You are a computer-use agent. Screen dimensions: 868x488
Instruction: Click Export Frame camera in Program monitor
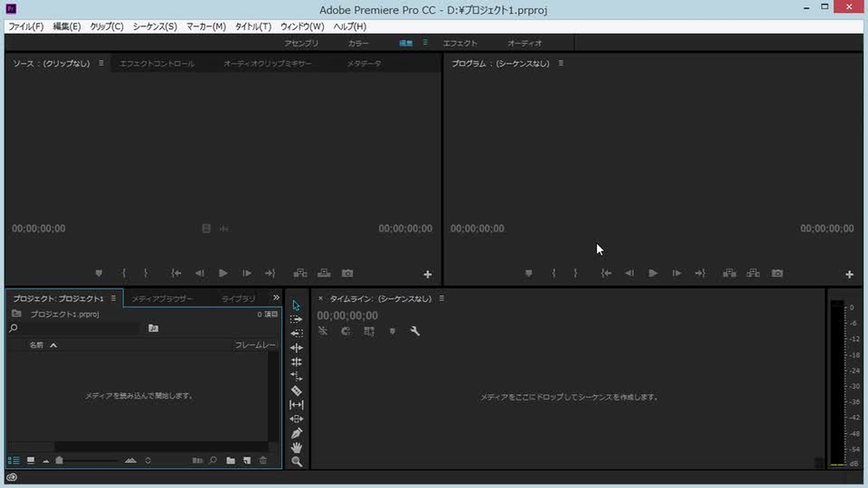coord(777,273)
